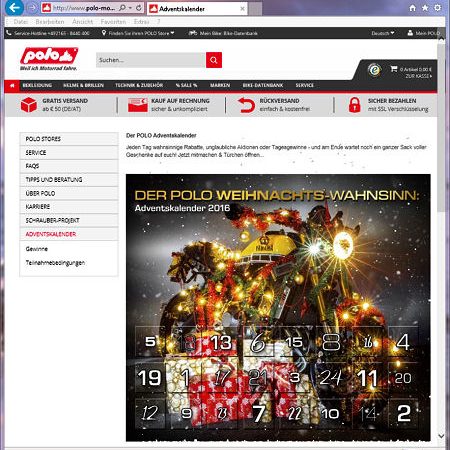Screen dimensions: 450x450
Task: Open the browser home icon
Action: click(x=413, y=8)
